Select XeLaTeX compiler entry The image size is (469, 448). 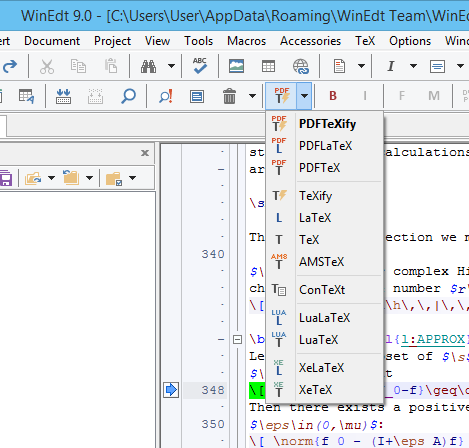[x=324, y=368]
